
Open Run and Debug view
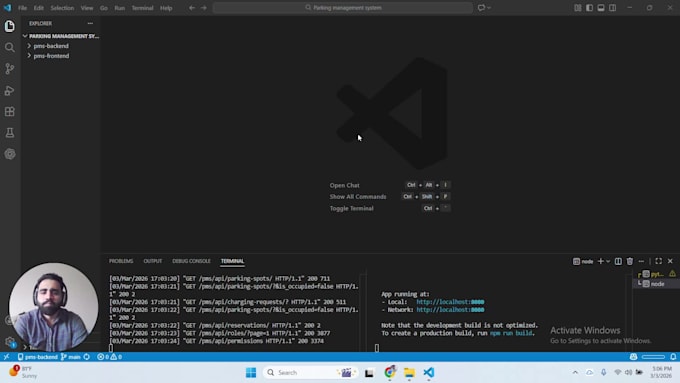10,90
